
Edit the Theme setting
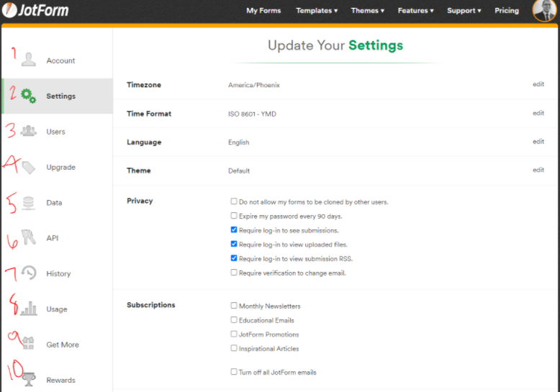tap(538, 170)
